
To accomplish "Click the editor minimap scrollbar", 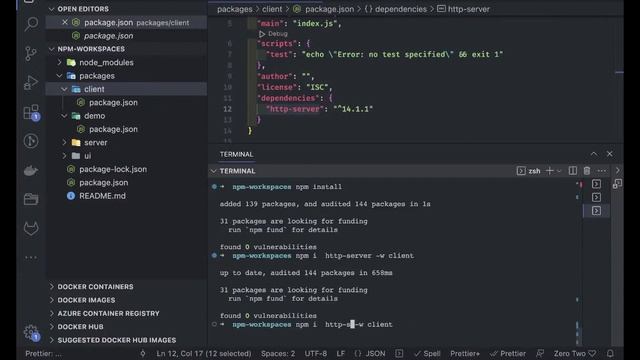I will (x=619, y=73).
